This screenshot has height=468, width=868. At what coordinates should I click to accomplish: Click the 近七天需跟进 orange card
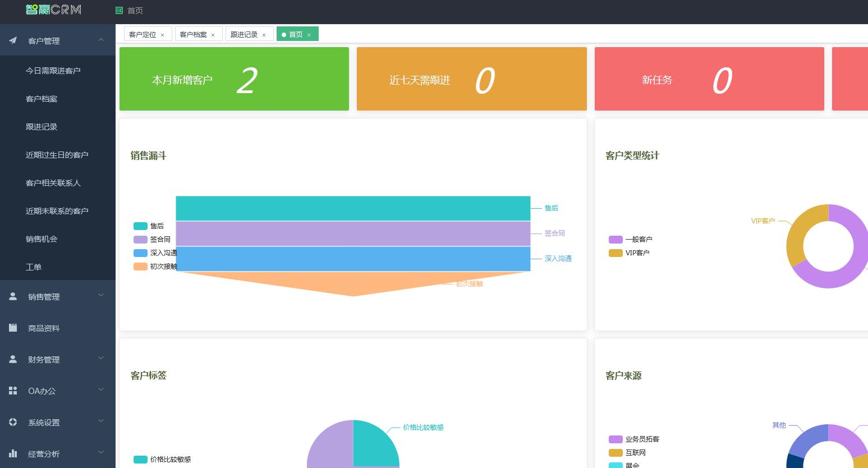(472, 79)
